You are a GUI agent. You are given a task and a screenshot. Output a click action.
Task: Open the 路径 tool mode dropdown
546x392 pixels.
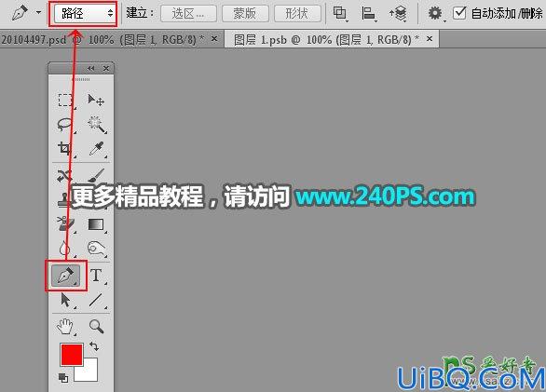[84, 14]
